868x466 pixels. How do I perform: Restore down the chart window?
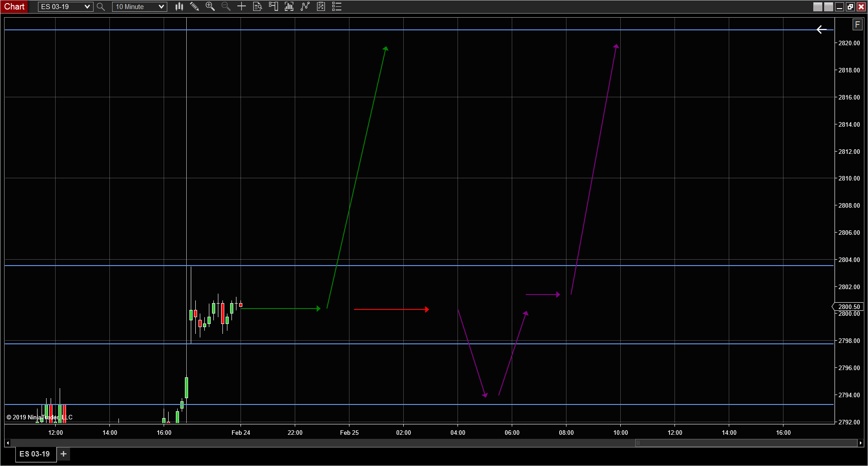[850, 7]
